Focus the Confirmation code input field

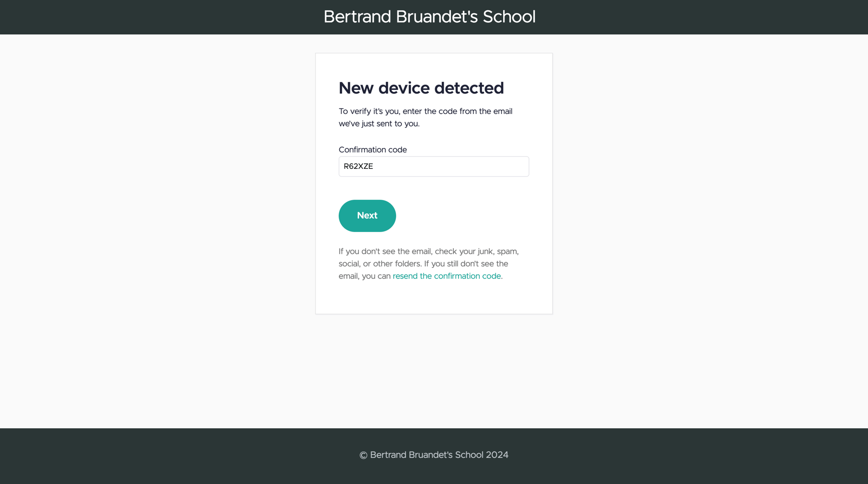(434, 166)
